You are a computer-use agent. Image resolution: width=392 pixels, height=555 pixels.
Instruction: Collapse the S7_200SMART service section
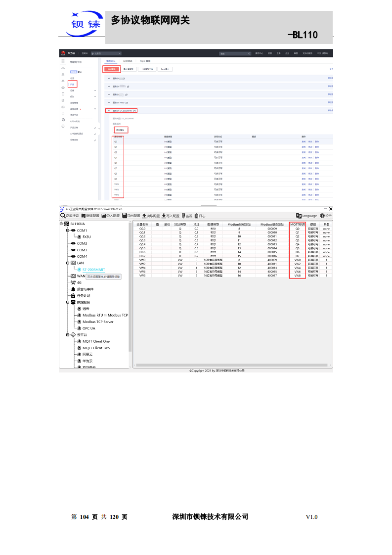coord(109,111)
